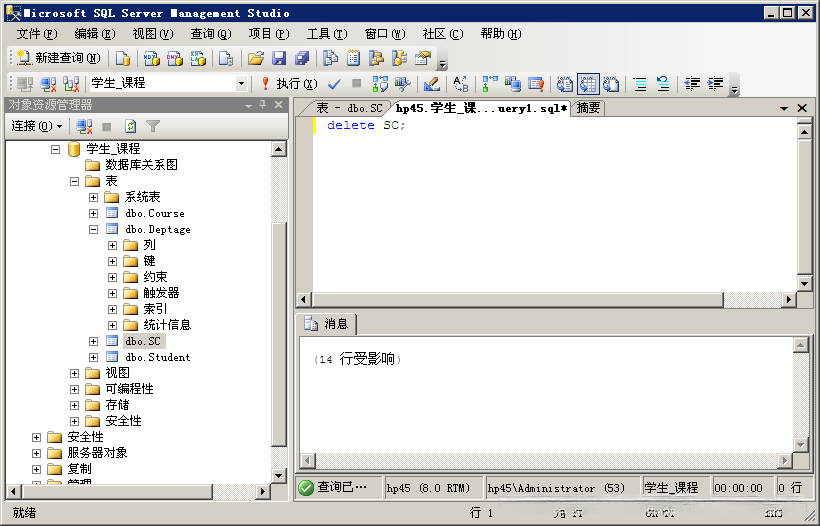Expand the 系统表 folder
Image resolution: width=820 pixels, height=526 pixels.
93,197
